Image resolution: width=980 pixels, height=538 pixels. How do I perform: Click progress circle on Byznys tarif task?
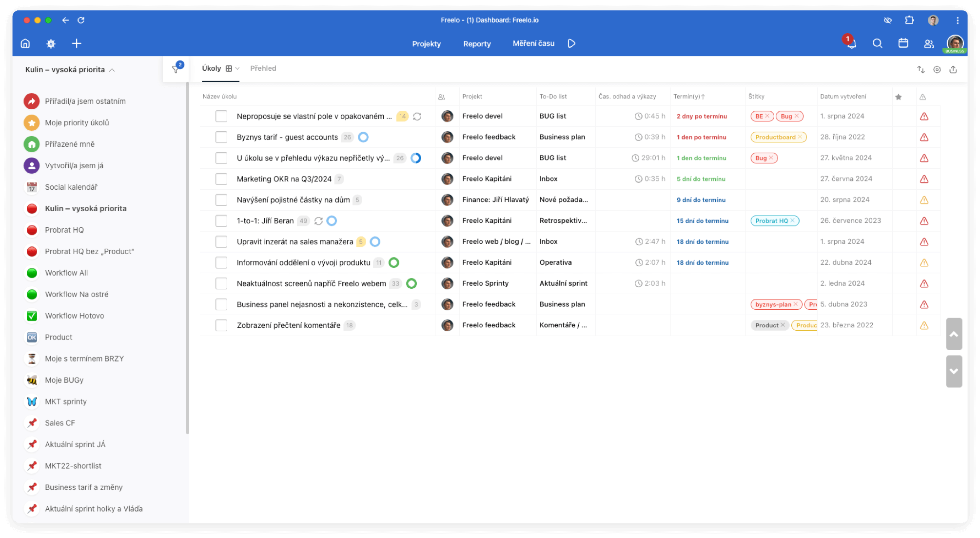(x=363, y=138)
